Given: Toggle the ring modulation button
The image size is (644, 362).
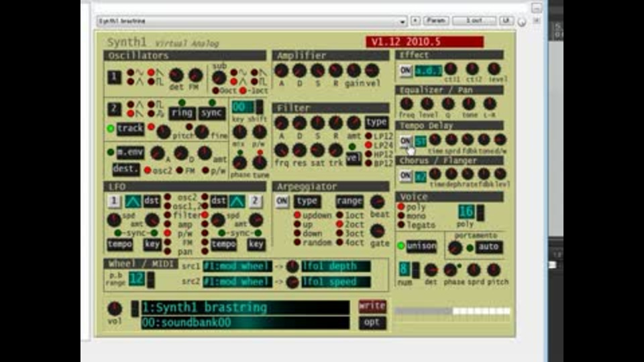Looking at the screenshot, I should point(182,113).
